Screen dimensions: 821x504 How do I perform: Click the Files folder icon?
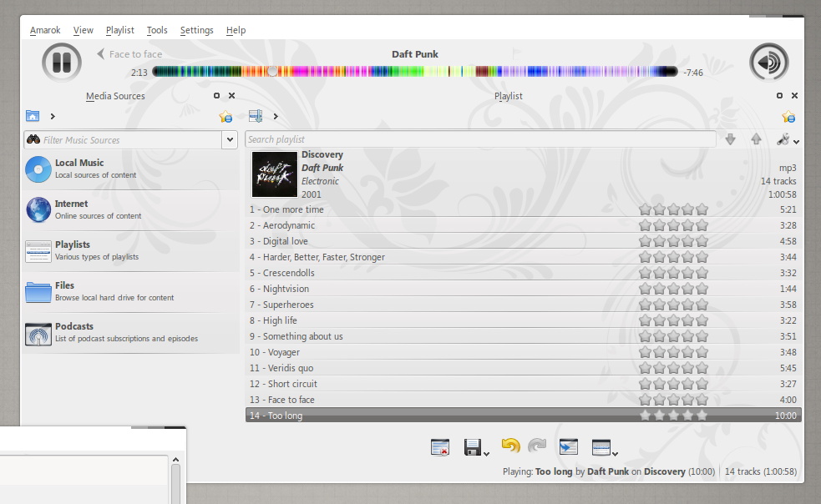click(38, 292)
